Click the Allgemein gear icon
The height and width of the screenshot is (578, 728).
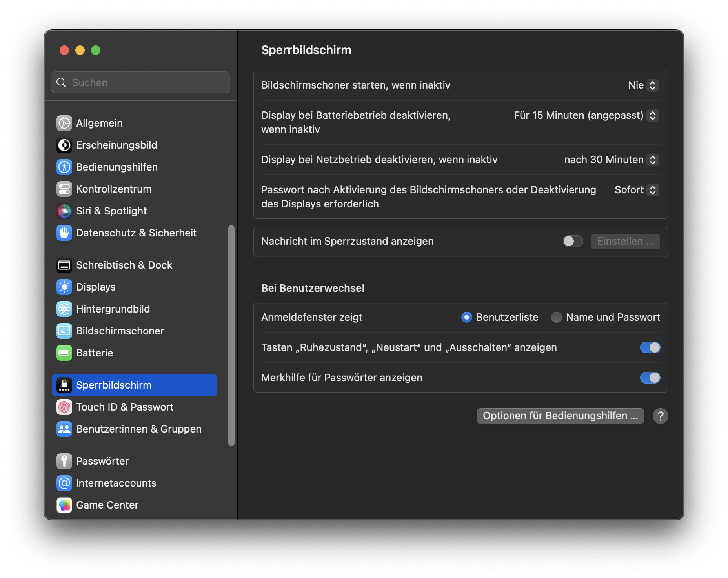pyautogui.click(x=64, y=123)
